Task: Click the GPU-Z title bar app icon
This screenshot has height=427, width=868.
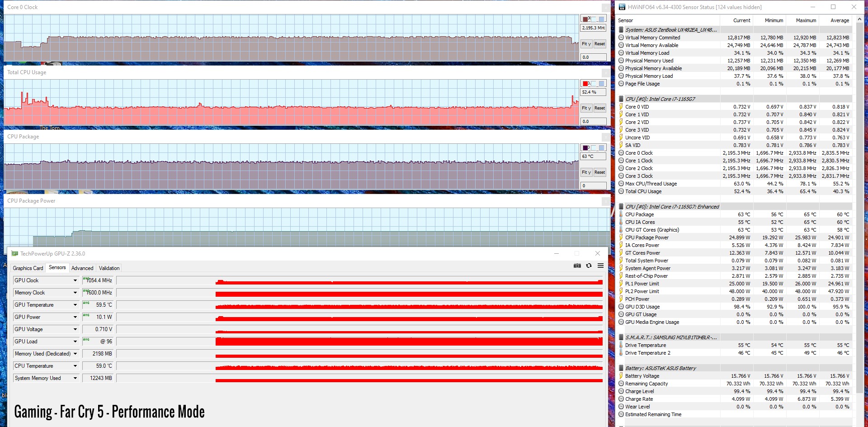Action: click(14, 254)
